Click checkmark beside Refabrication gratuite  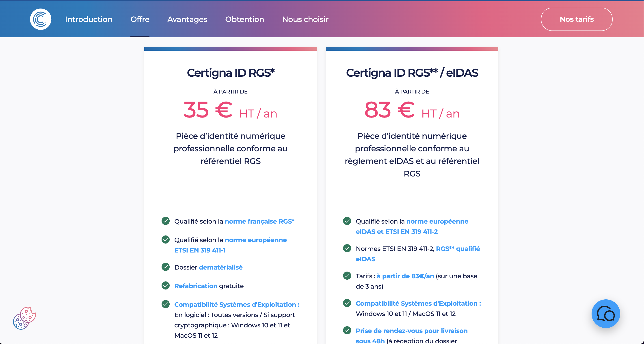point(166,285)
